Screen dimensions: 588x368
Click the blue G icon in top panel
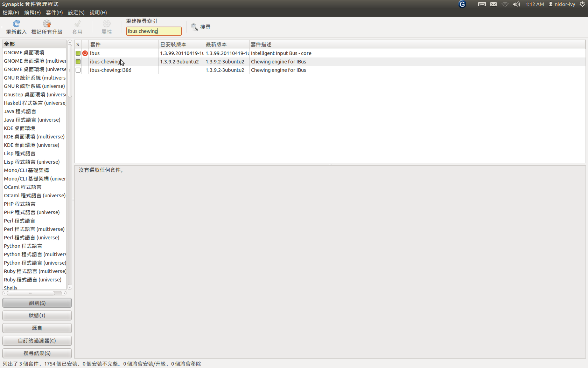pos(462,4)
